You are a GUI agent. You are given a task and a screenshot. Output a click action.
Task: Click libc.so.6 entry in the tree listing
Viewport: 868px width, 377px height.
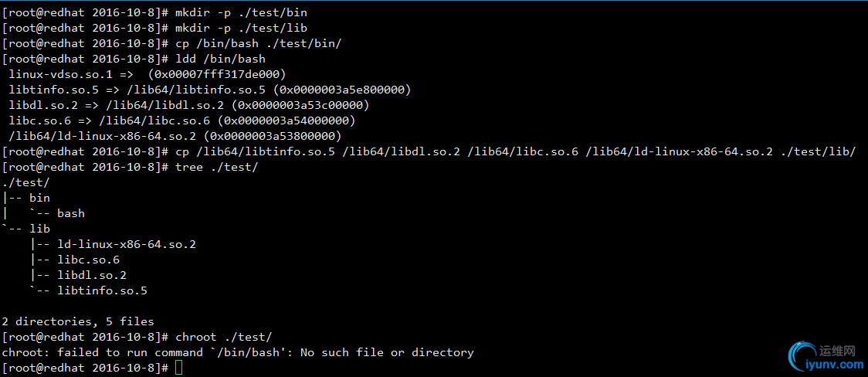[x=88, y=260]
